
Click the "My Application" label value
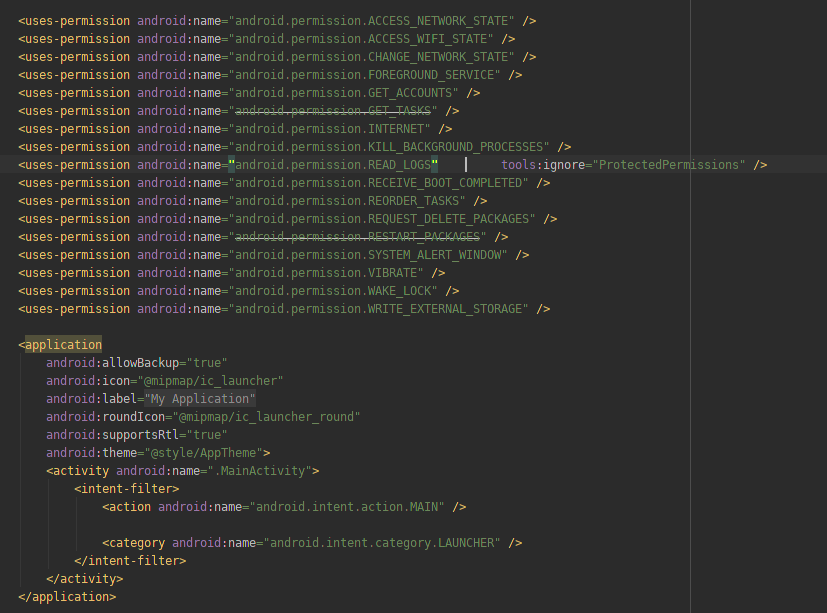click(200, 398)
